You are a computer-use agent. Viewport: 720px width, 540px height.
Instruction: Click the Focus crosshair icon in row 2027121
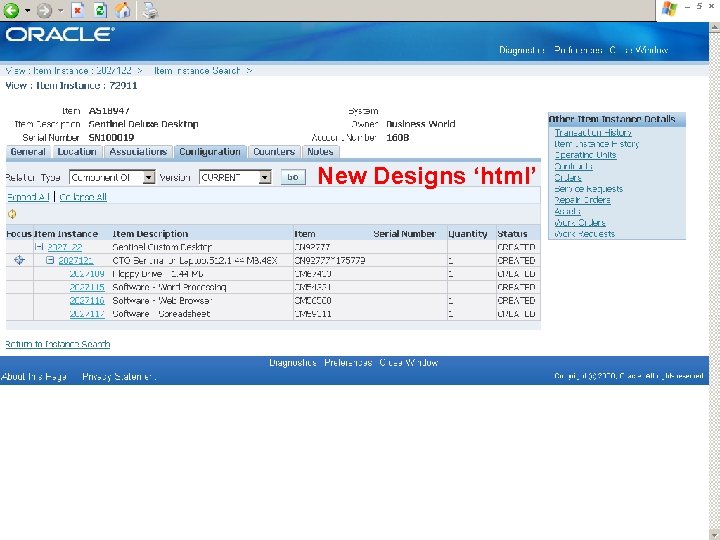[19, 260]
